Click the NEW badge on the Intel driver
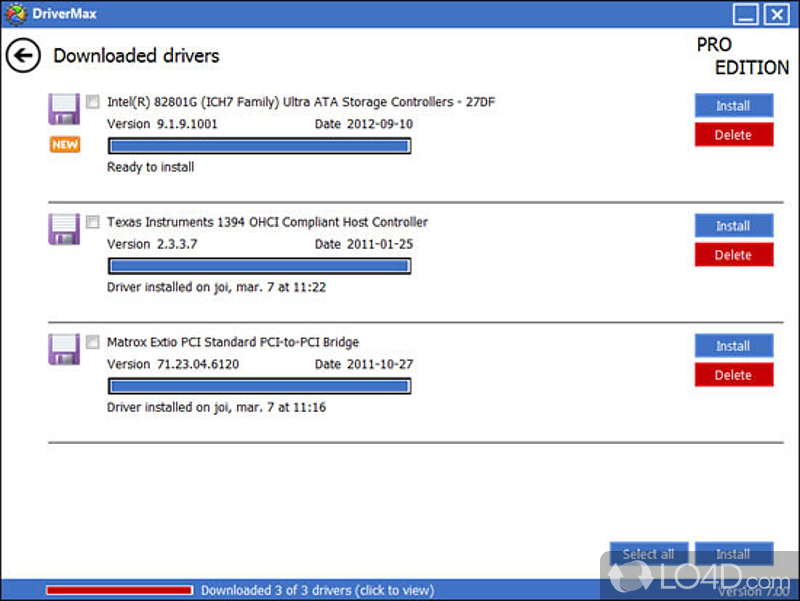Screen dimensions: 800x601 (64, 144)
